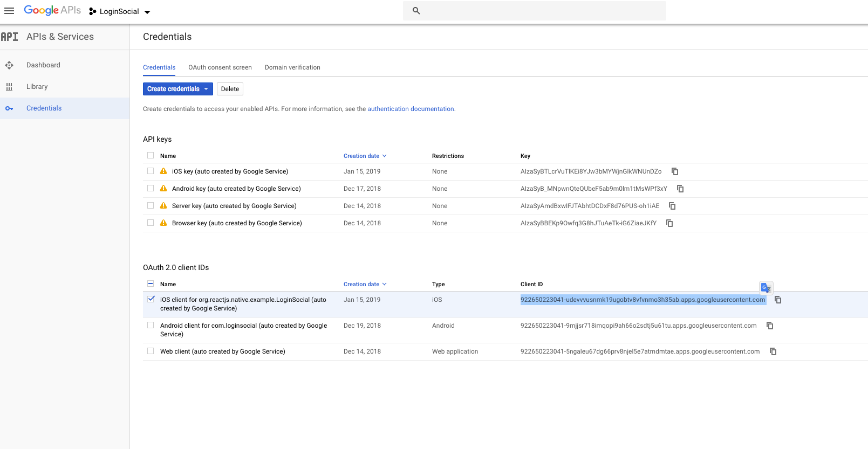Copy the Server API key
Viewport: 868px width, 449px height.
672,206
